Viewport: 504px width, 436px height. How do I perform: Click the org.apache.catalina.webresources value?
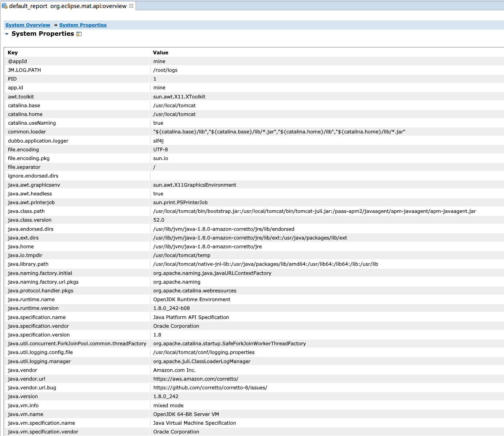[195, 291]
